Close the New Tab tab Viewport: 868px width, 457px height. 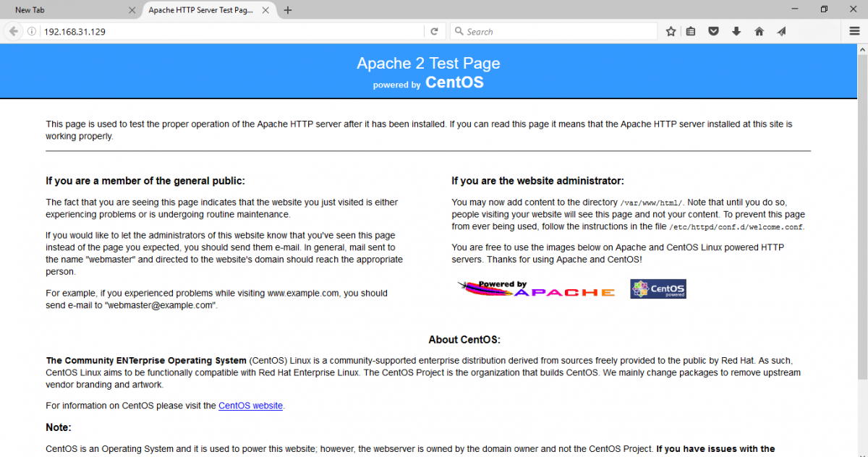[x=131, y=10]
